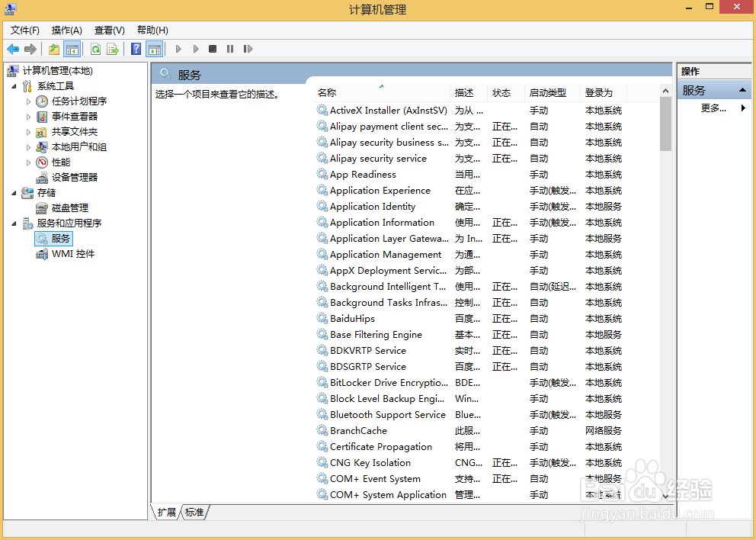Viewport: 756px width, 540px height.
Task: Select the App Readiness service
Action: point(363,175)
